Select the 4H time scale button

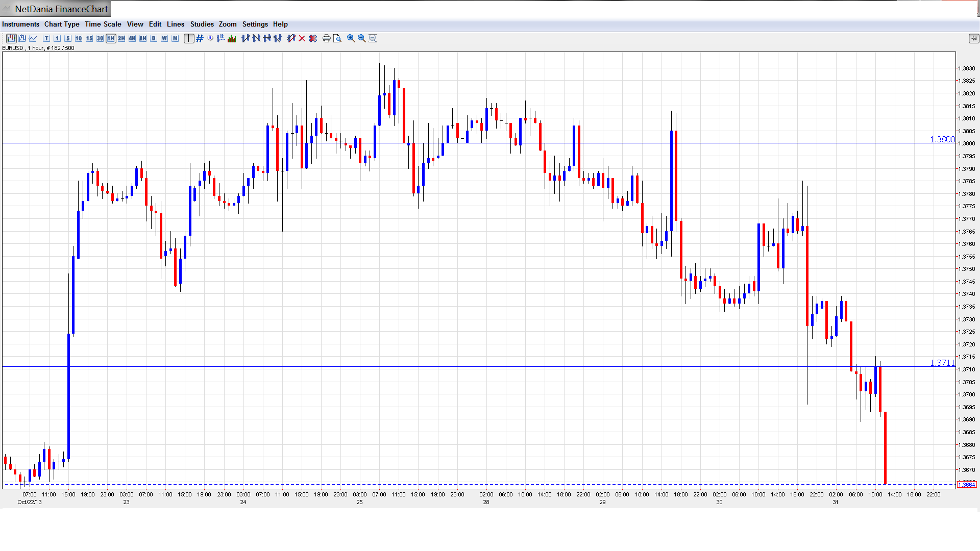[132, 38]
